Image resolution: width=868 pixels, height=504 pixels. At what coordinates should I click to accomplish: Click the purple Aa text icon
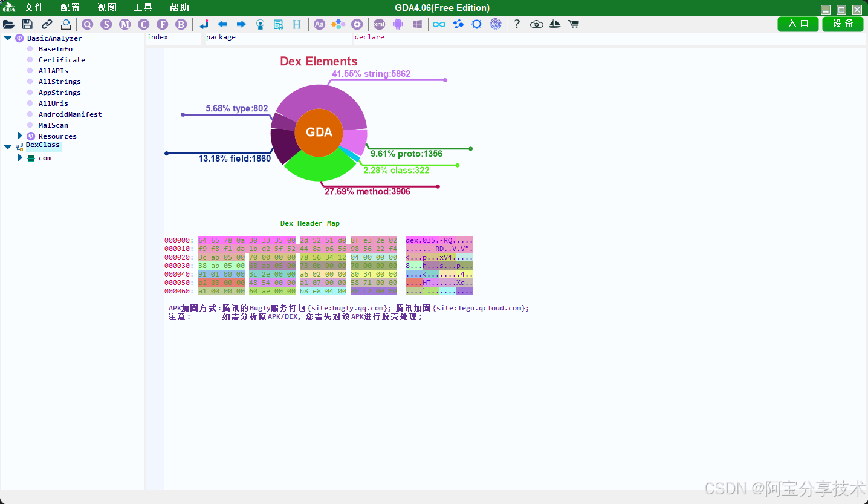click(x=319, y=24)
